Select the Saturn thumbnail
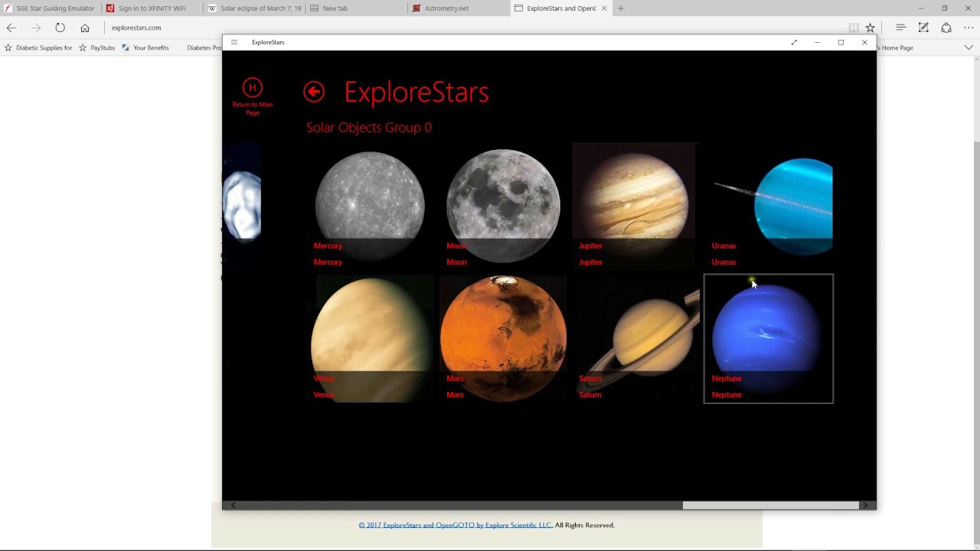Screen dimensions: 980x551 [x=635, y=339]
